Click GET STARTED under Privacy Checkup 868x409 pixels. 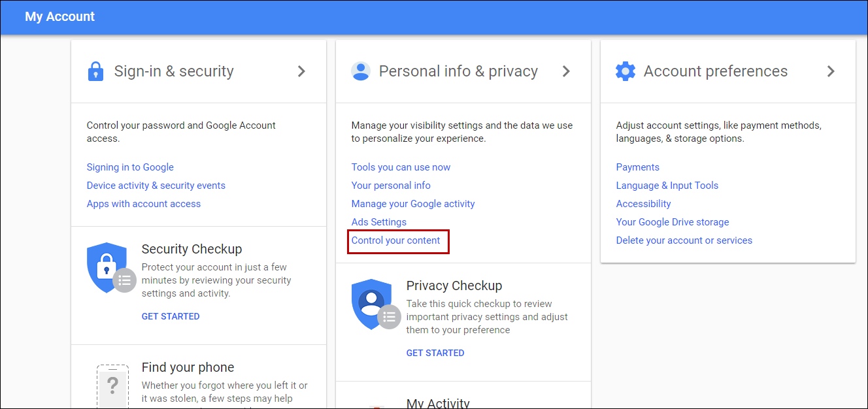(435, 352)
